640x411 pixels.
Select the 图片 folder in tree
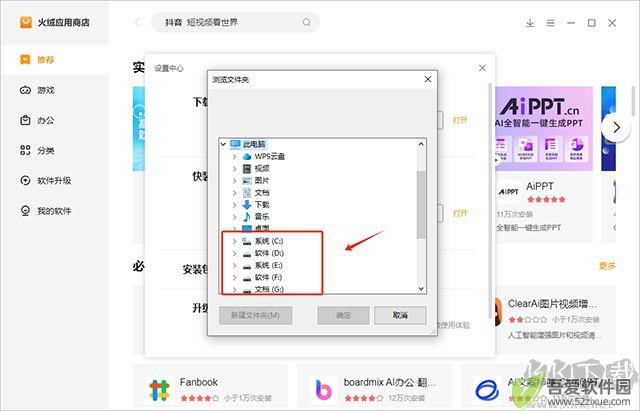(x=262, y=180)
